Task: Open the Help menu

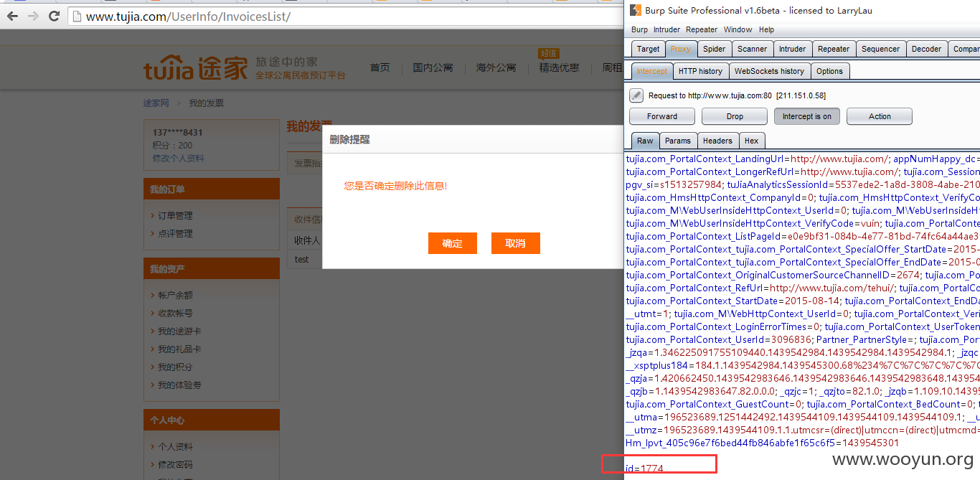Action: coord(766,29)
